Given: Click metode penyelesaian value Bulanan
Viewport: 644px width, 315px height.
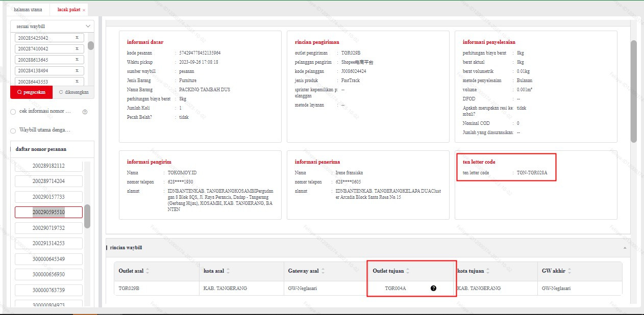Looking at the screenshot, I should point(525,80).
